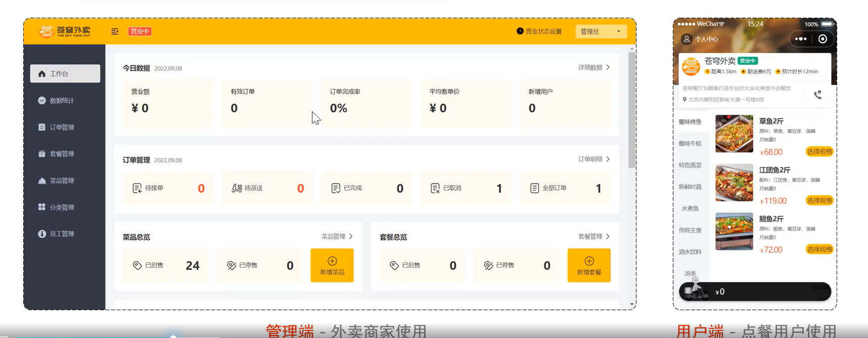
Task: Click the 待派送 delivery icon
Action: click(x=237, y=188)
